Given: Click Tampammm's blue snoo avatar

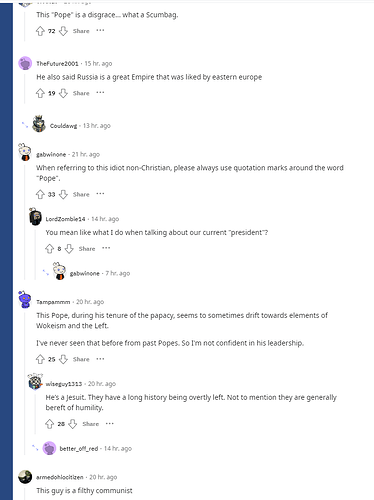Looking at the screenshot, I should pyautogui.click(x=25, y=299).
